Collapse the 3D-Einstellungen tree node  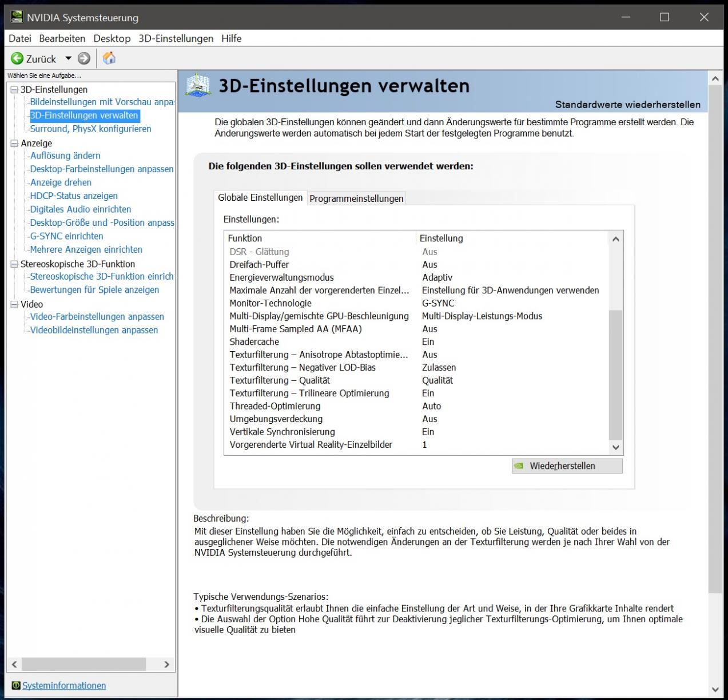tap(14, 90)
